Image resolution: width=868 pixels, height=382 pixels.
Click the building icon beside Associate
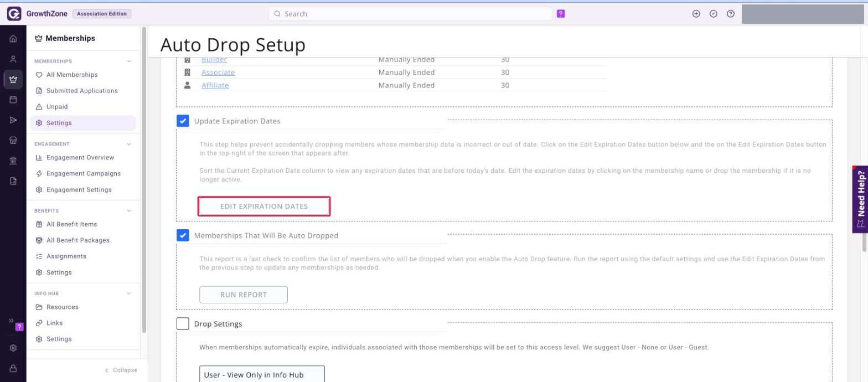point(187,72)
